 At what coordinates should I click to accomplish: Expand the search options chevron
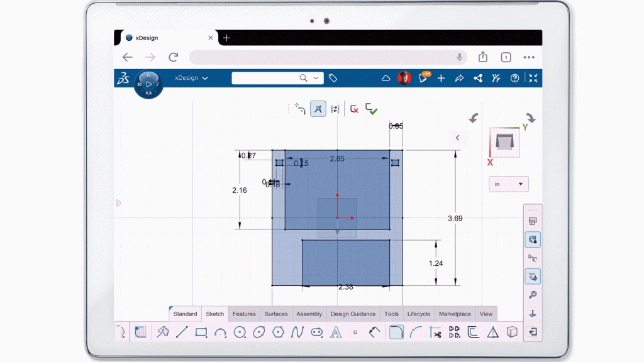click(x=316, y=78)
